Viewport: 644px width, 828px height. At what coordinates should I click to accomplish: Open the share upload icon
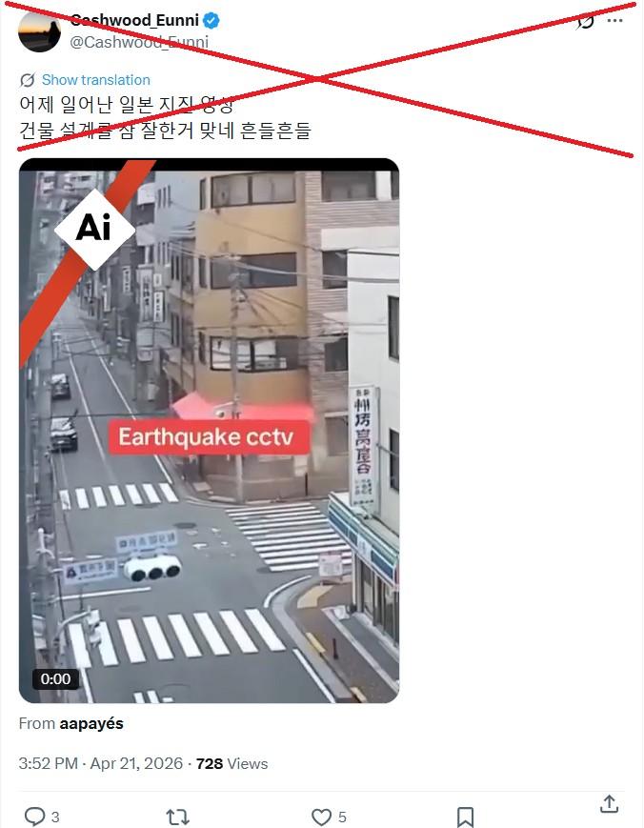pyautogui.click(x=609, y=804)
